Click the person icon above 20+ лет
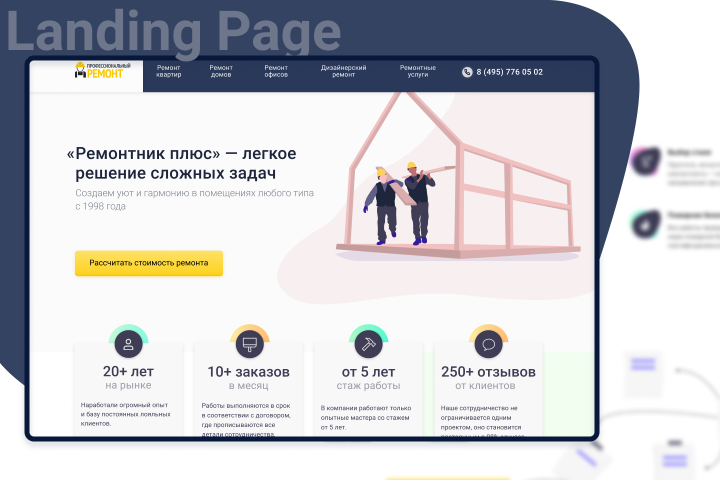720x480 pixels. tap(129, 344)
